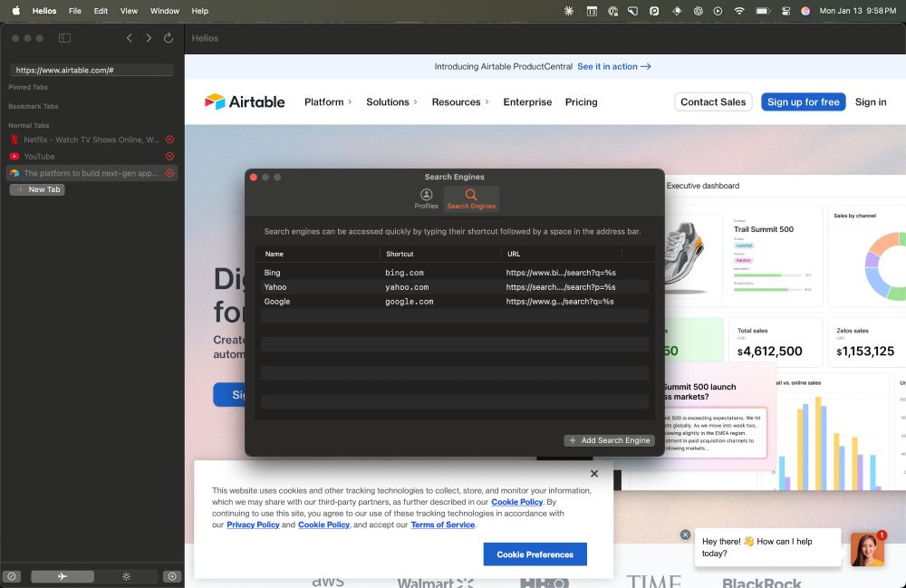Dismiss the chat greeting bubble
This screenshot has width=906, height=588.
tap(685, 535)
